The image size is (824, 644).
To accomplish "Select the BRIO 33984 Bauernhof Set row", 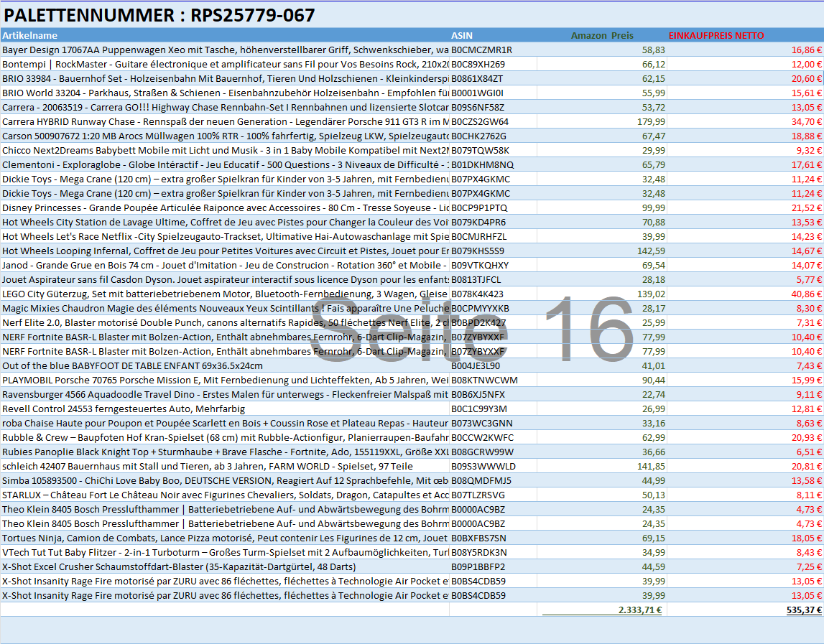I will pos(225,78).
